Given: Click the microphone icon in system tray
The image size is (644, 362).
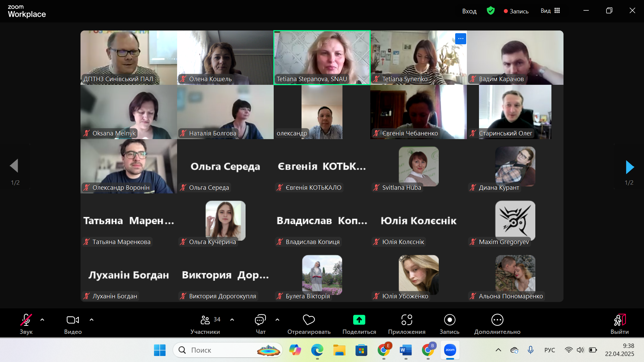Looking at the screenshot, I should pos(530,350).
